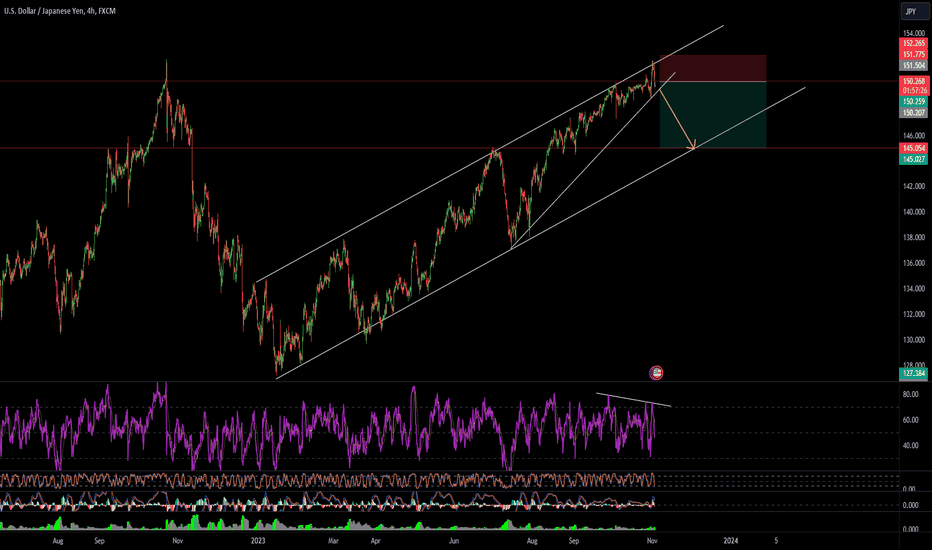Screen dimensions: 932x550
Task: Select the 152.265 red price label
Action: [914, 43]
